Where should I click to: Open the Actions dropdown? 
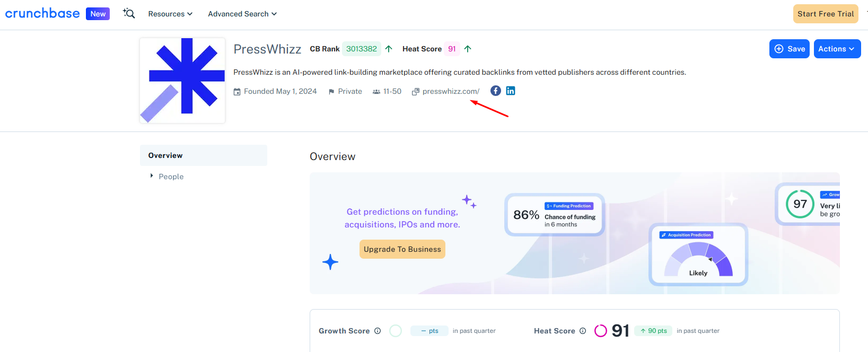837,49
